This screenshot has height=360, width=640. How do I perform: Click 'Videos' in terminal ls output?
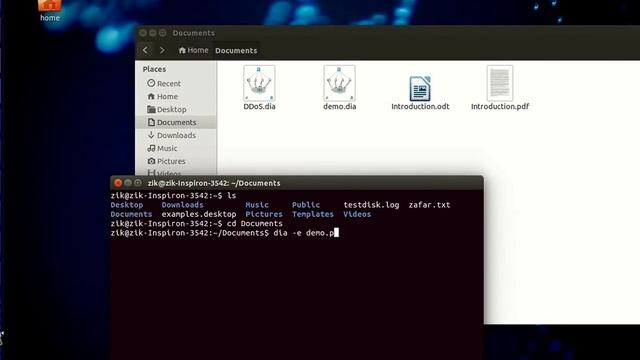point(357,214)
